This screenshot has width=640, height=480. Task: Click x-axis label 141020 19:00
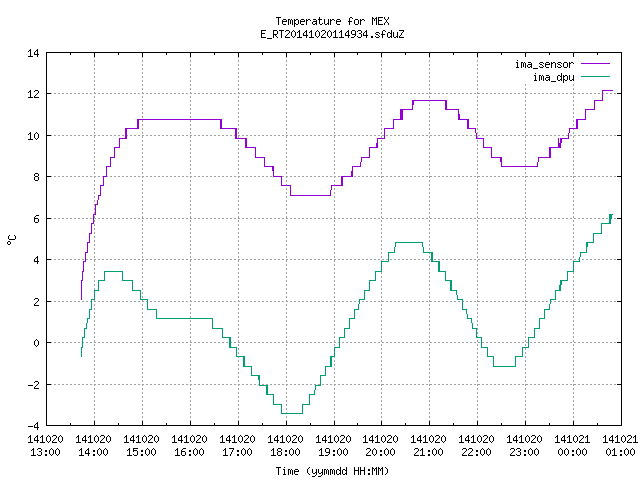pyautogui.click(x=333, y=446)
